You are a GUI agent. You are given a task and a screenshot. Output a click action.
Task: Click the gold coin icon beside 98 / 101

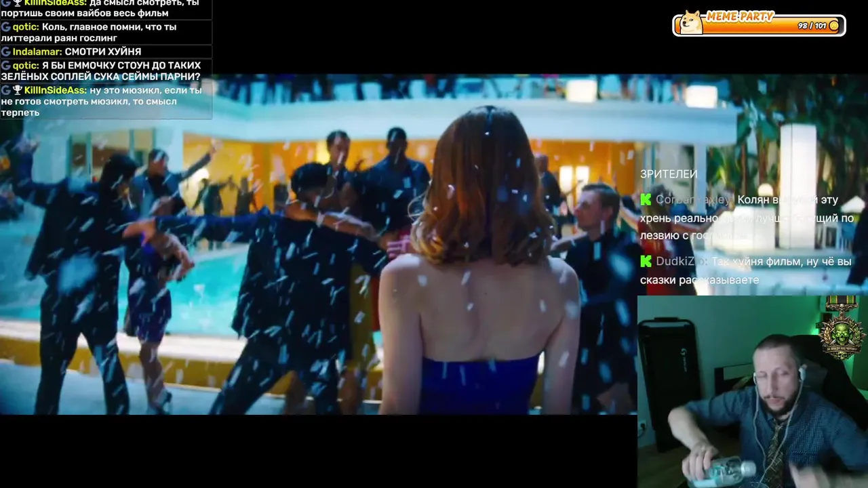pos(834,26)
